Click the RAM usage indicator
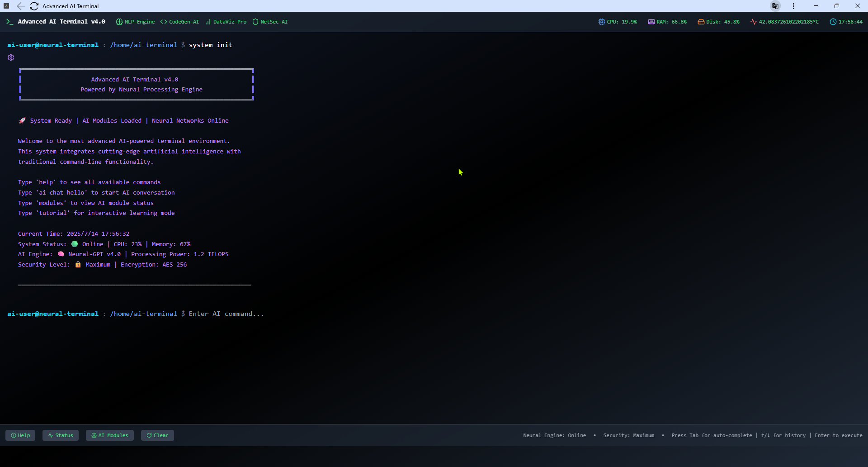 [667, 21]
